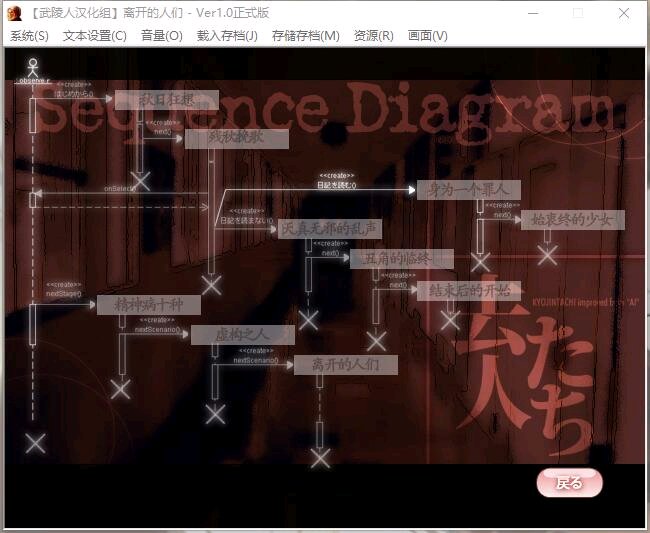Close the game window

pos(623,13)
